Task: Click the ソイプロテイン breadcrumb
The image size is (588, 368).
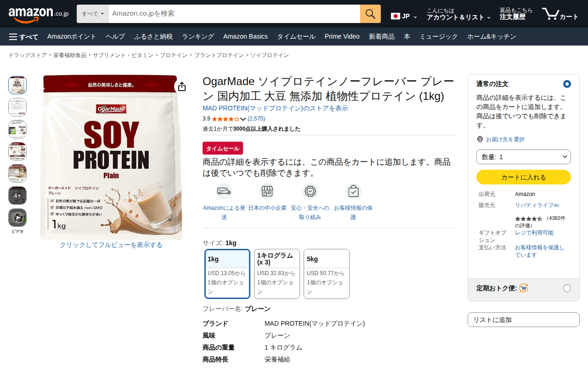Action: coord(270,55)
